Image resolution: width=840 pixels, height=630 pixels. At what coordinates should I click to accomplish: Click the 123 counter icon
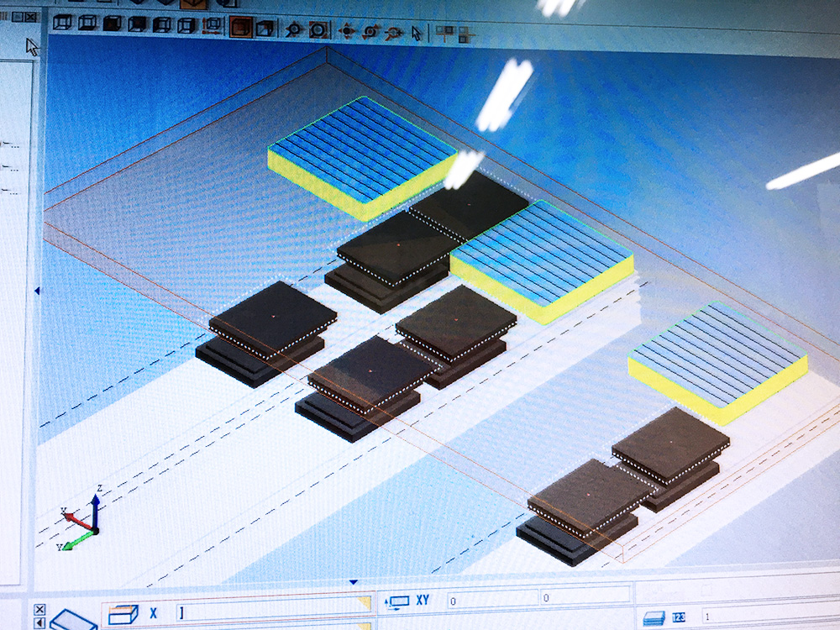click(679, 617)
